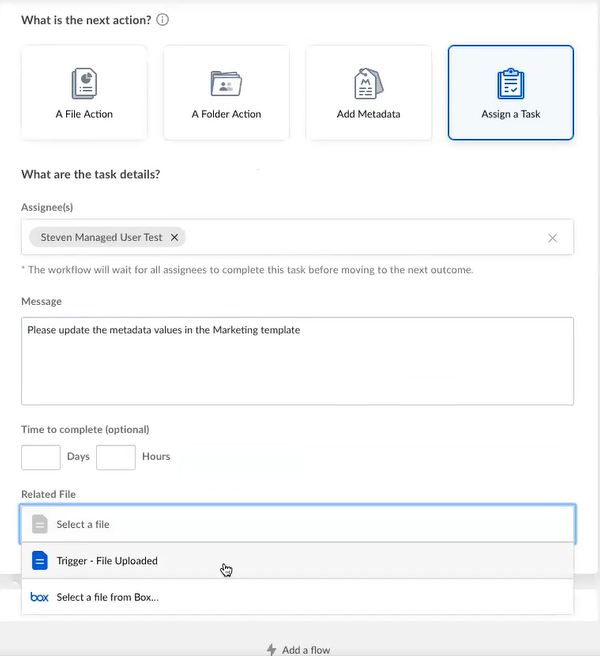600x656 pixels.
Task: Click the 'What are the task details?' heading
Action: pos(91,174)
